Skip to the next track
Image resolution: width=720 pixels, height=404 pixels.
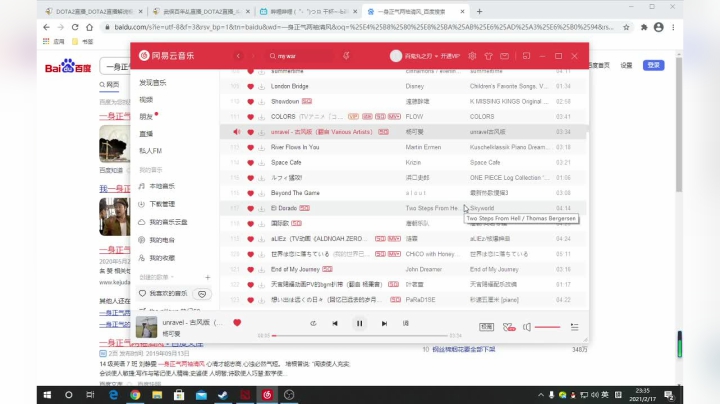[x=384, y=323]
